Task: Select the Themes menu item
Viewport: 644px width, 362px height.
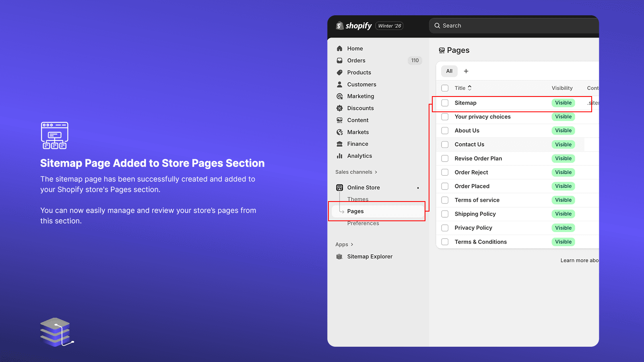Action: coord(358,199)
